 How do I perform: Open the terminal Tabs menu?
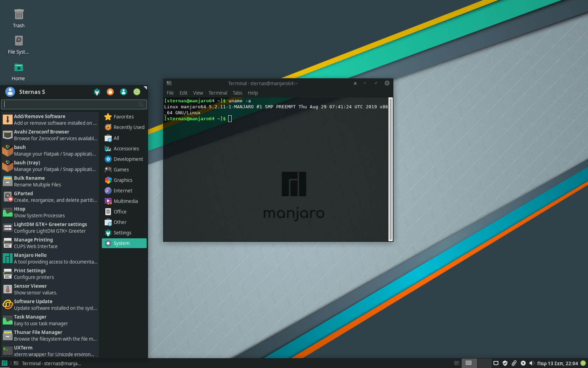[237, 93]
